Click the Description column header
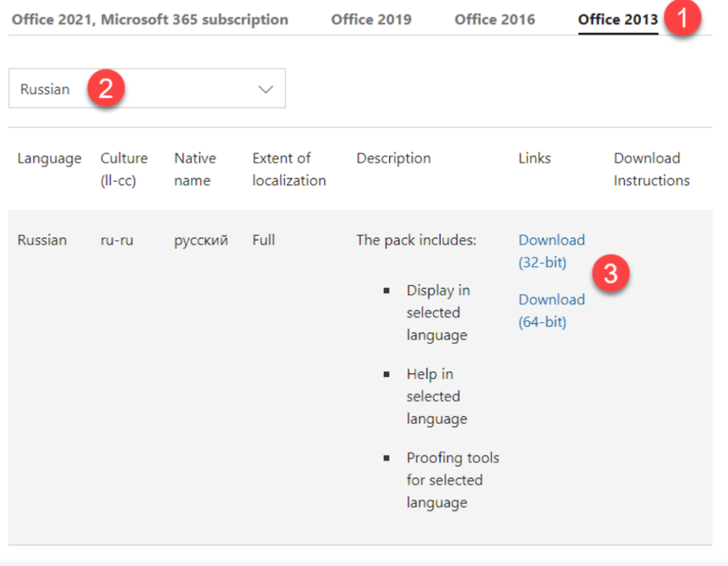 pyautogui.click(x=393, y=158)
